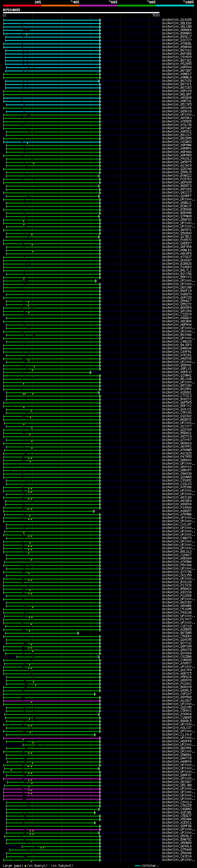The width and height of the screenshot is (197, 868).
Task: Select label UniRef100_Q5I7K5
Action: point(177,104)
